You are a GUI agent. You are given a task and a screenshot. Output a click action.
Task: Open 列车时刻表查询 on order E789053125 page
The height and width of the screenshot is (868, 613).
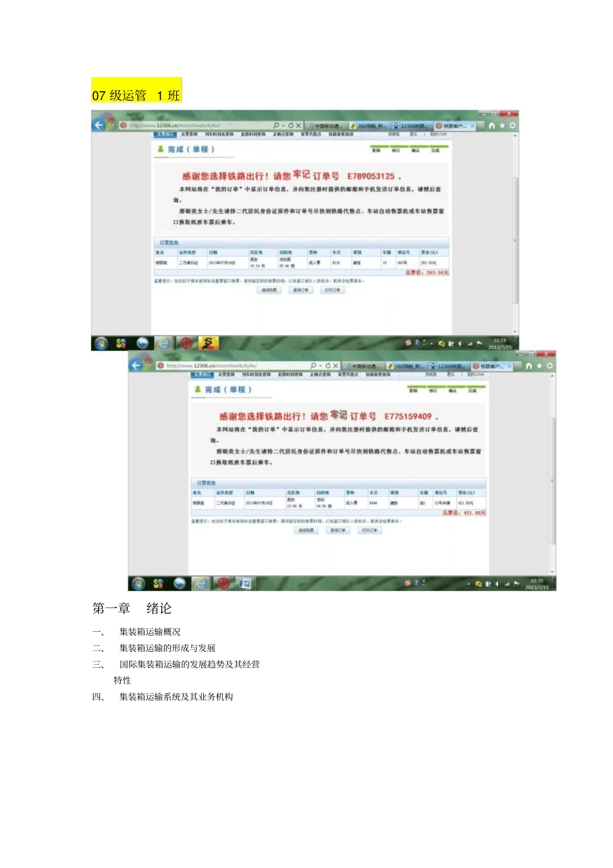pos(219,134)
